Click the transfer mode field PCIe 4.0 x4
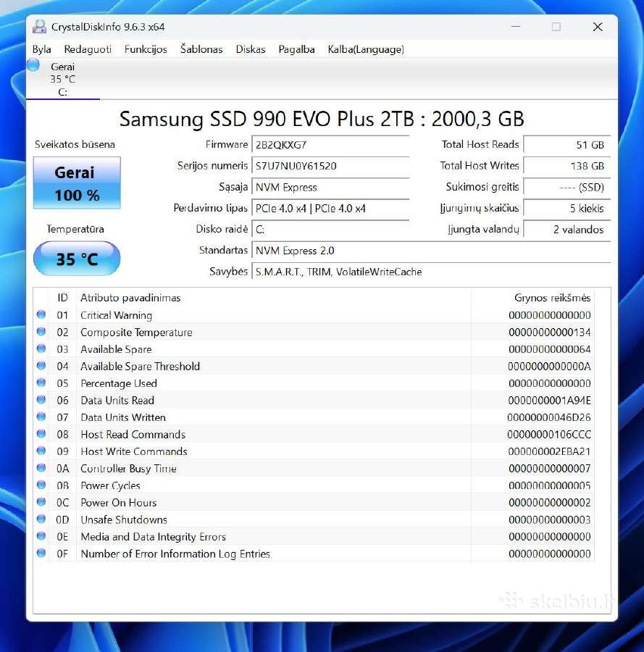Screen dimensions: 644x652 coord(330,209)
